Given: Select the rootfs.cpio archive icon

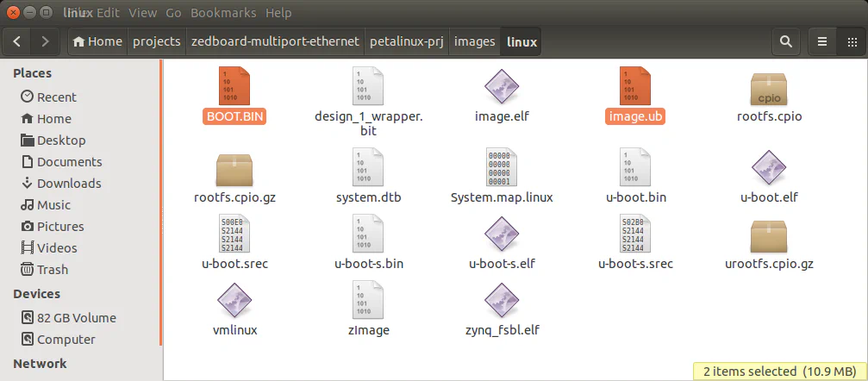Looking at the screenshot, I should point(769,88).
